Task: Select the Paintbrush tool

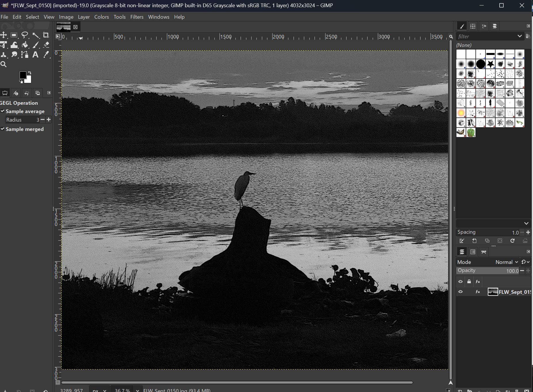Action: coord(36,45)
